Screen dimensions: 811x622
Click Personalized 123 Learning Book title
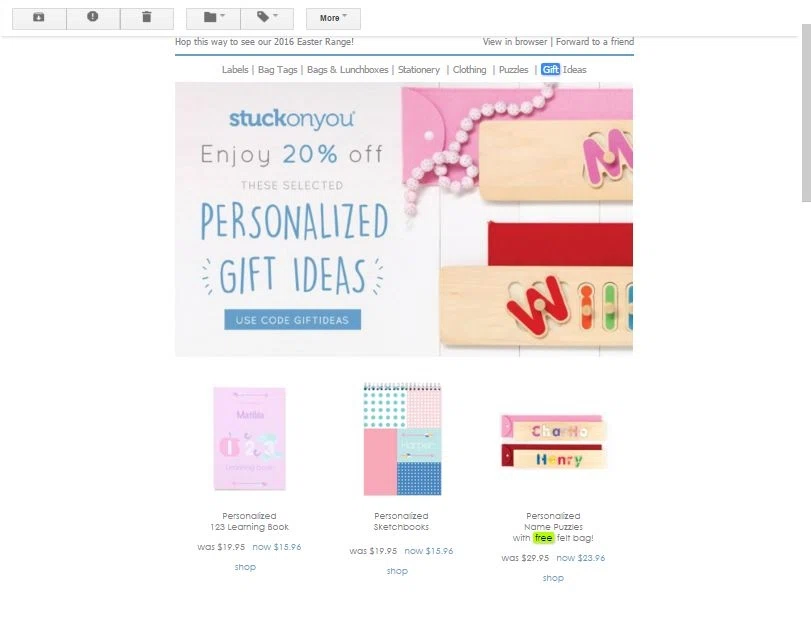(249, 522)
